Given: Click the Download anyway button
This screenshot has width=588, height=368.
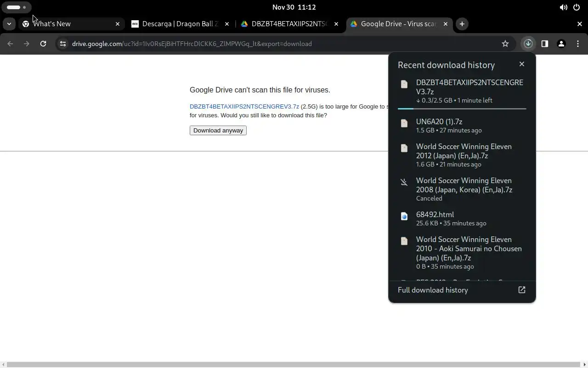Looking at the screenshot, I should pos(218,131).
